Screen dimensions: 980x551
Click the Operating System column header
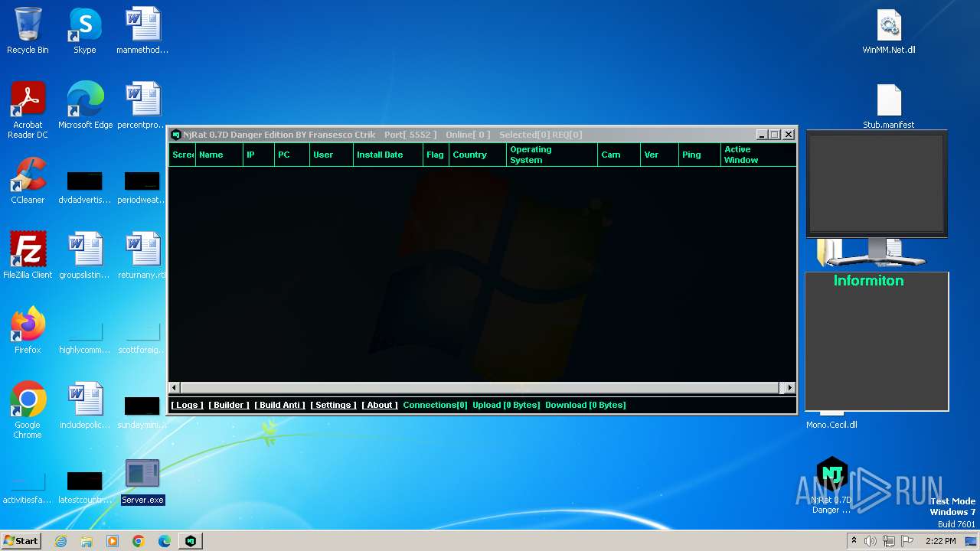pos(552,155)
